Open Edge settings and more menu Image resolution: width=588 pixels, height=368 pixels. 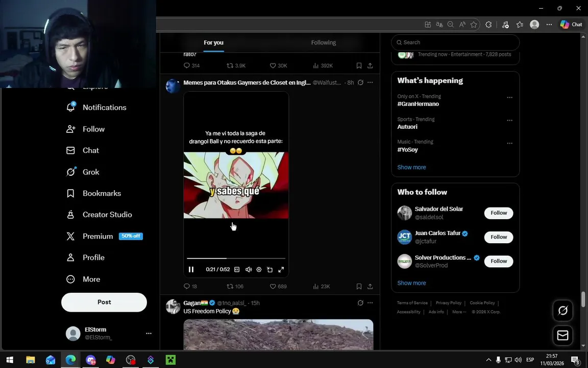point(549,25)
